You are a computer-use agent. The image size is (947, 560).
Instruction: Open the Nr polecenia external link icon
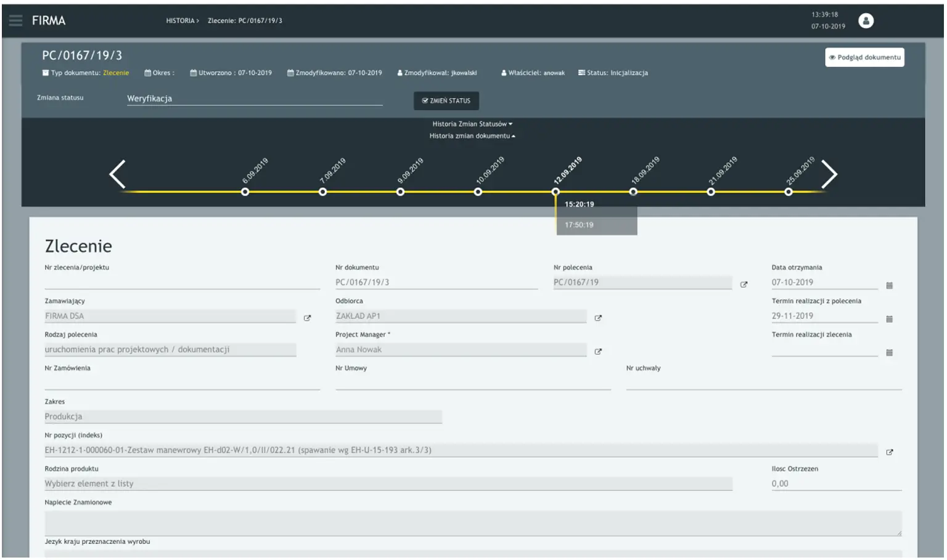point(744,285)
